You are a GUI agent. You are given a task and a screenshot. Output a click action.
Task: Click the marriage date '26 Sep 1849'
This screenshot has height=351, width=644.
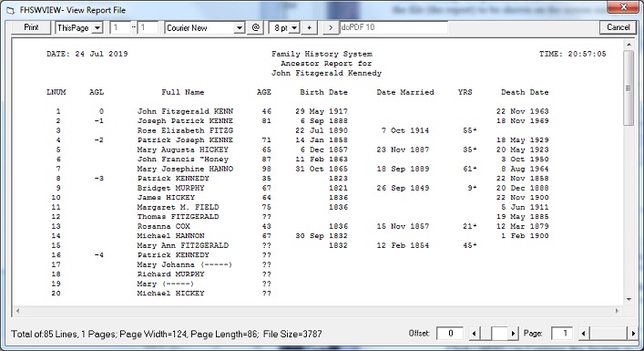click(x=403, y=188)
